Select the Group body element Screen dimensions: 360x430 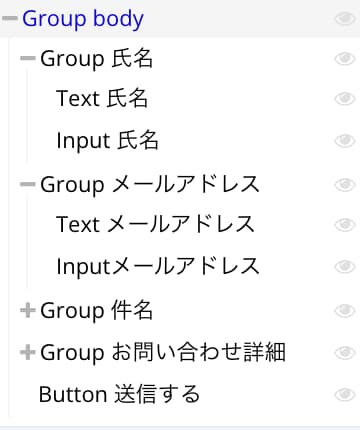coord(83,19)
